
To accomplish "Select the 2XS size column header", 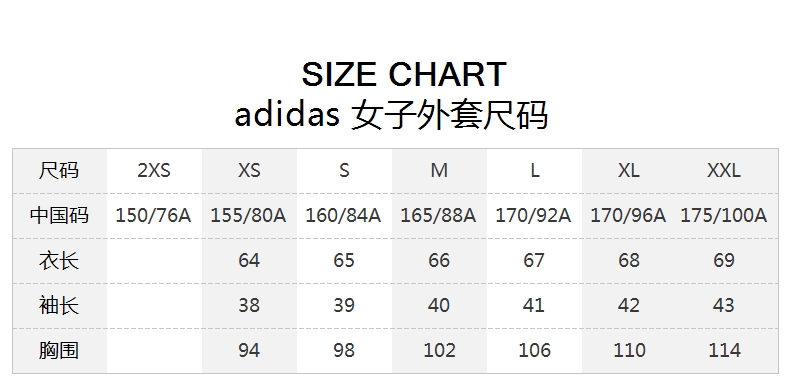I will pyautogui.click(x=154, y=170).
